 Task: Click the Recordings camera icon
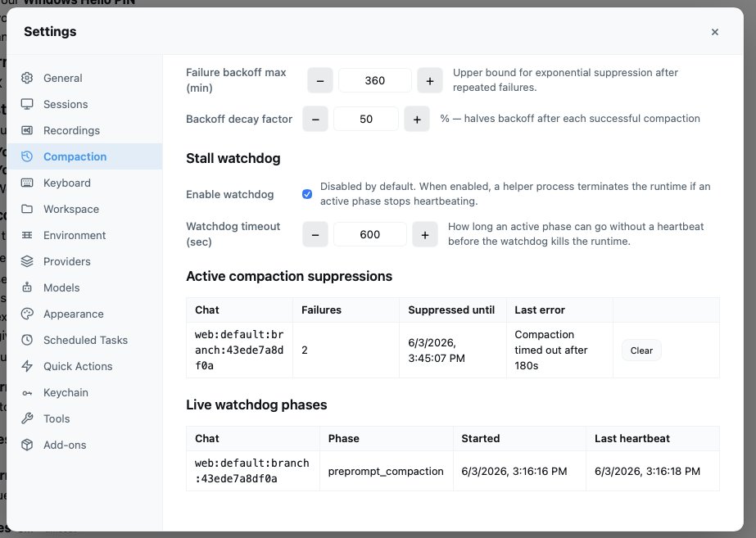tap(27, 130)
